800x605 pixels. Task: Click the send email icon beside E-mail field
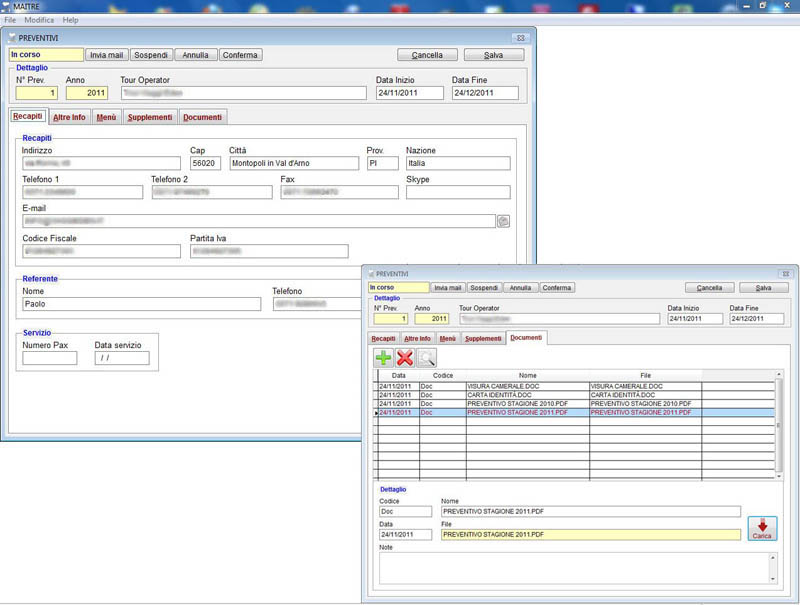[x=503, y=221]
